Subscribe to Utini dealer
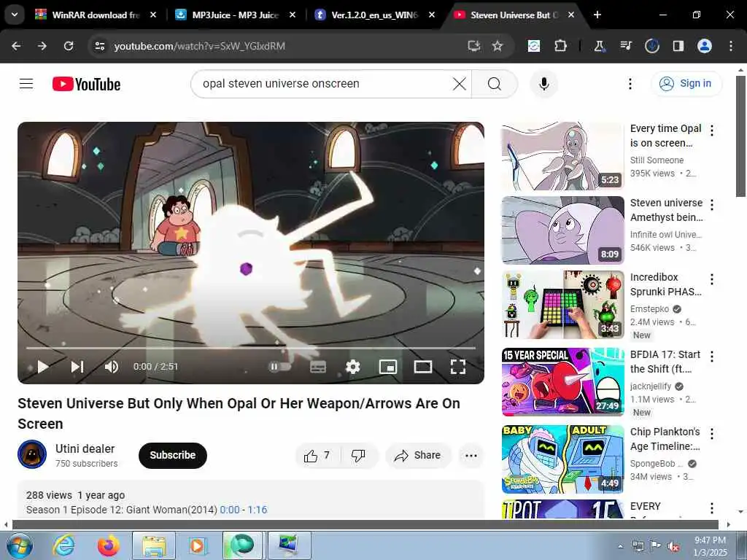Image resolution: width=747 pixels, height=560 pixels. point(172,455)
